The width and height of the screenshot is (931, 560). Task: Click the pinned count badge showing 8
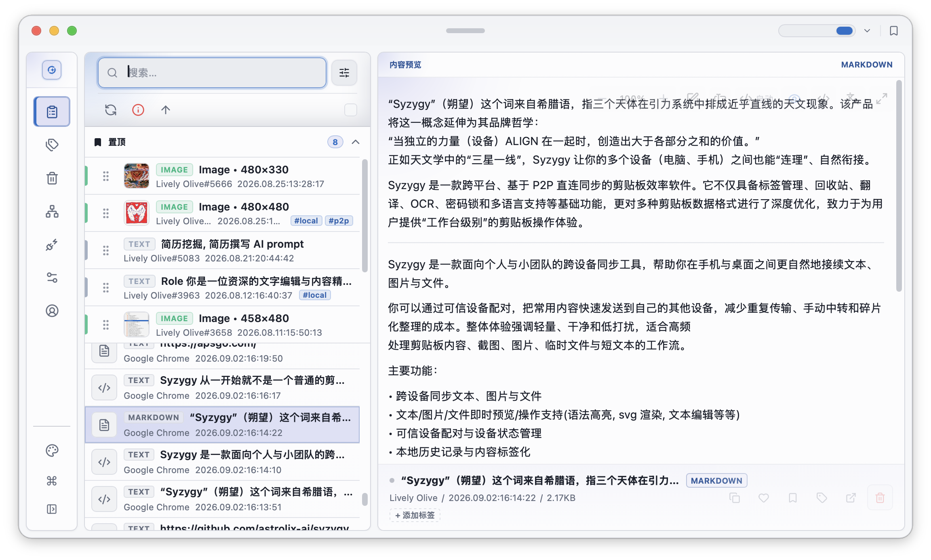tap(335, 142)
